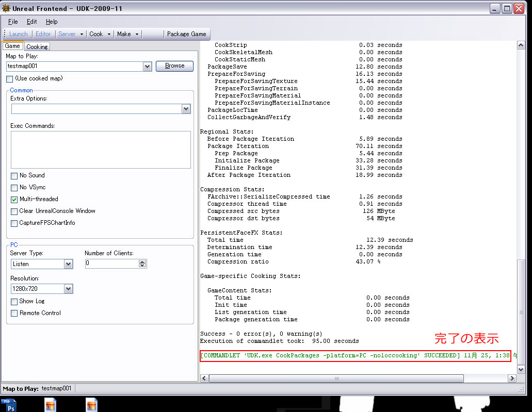Open the File menu

click(x=13, y=22)
